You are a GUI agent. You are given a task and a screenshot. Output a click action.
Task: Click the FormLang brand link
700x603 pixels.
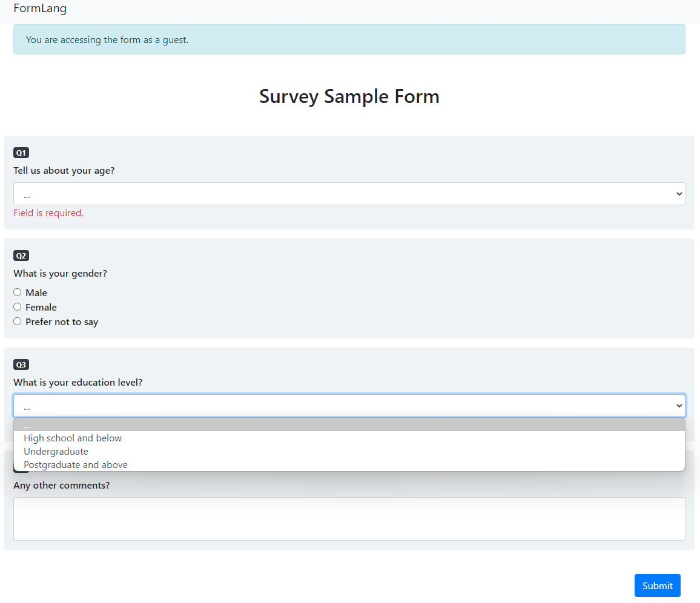[40, 8]
